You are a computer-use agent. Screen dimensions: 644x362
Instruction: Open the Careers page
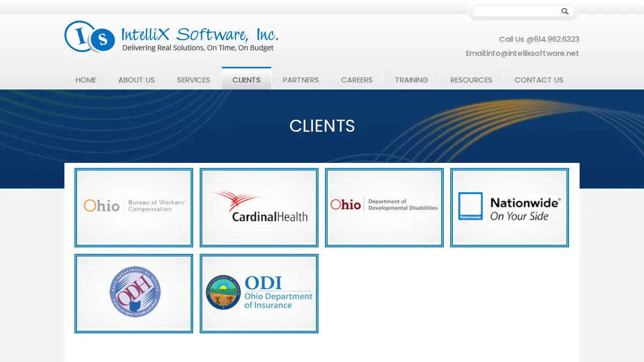click(x=357, y=80)
